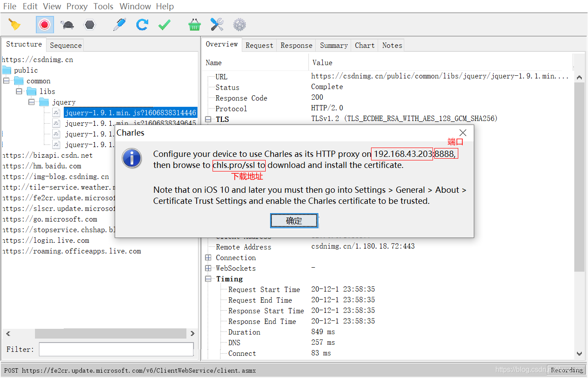Open the Edit menu
588x378 pixels.
tap(30, 6)
